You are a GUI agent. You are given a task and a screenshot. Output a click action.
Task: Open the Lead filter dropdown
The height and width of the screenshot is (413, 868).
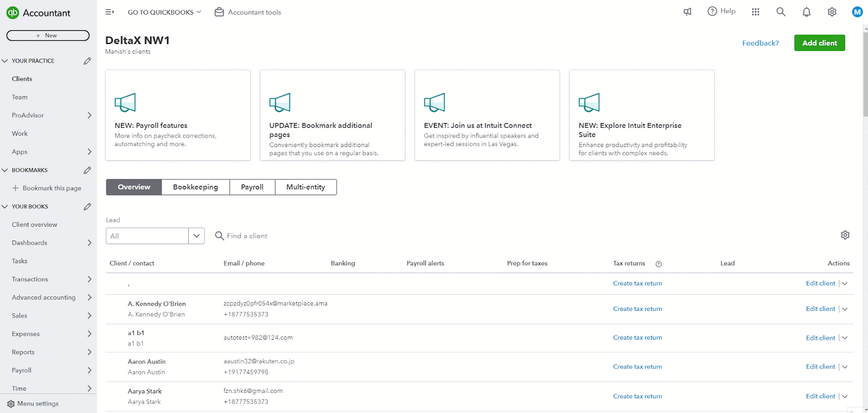(x=196, y=236)
